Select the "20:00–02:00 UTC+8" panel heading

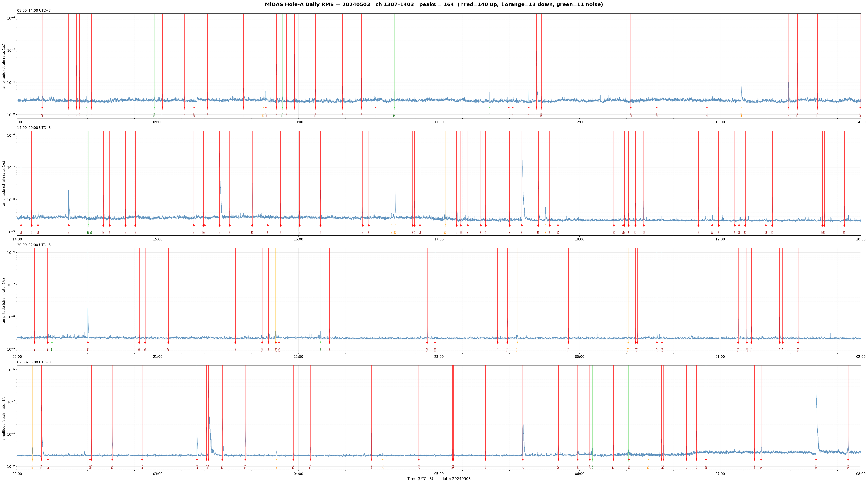pyautogui.click(x=34, y=245)
